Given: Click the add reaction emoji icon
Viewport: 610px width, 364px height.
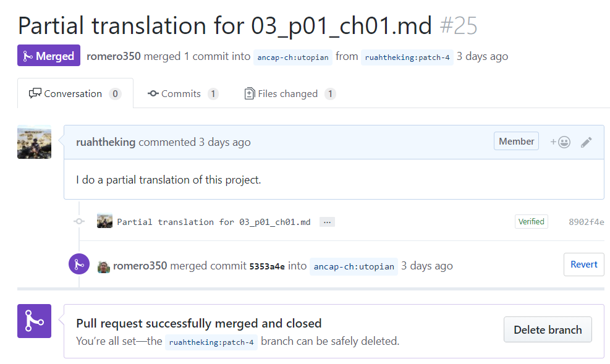Looking at the screenshot, I should tap(561, 142).
